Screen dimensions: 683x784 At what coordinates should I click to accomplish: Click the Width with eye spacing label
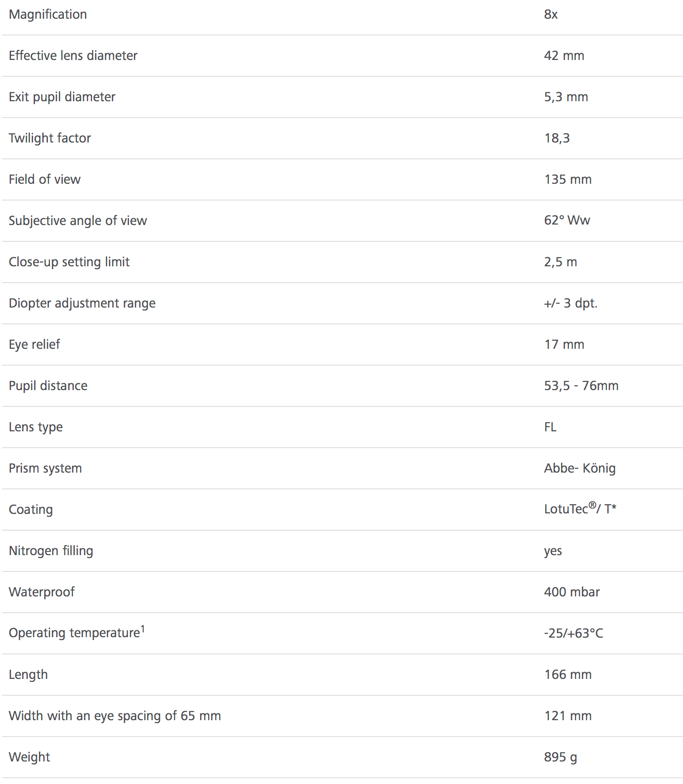115,716
